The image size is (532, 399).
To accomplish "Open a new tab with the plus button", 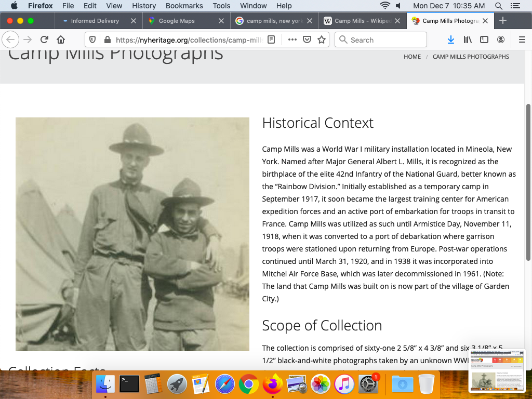I will point(502,21).
